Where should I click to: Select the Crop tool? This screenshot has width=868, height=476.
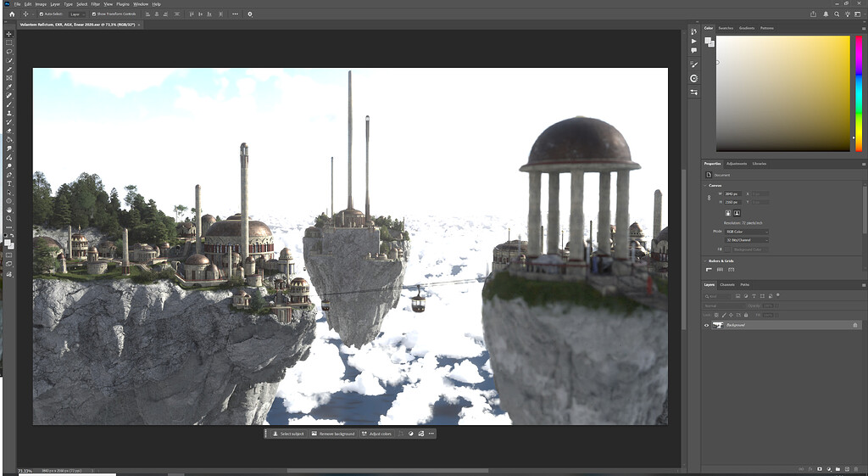pyautogui.click(x=8, y=69)
